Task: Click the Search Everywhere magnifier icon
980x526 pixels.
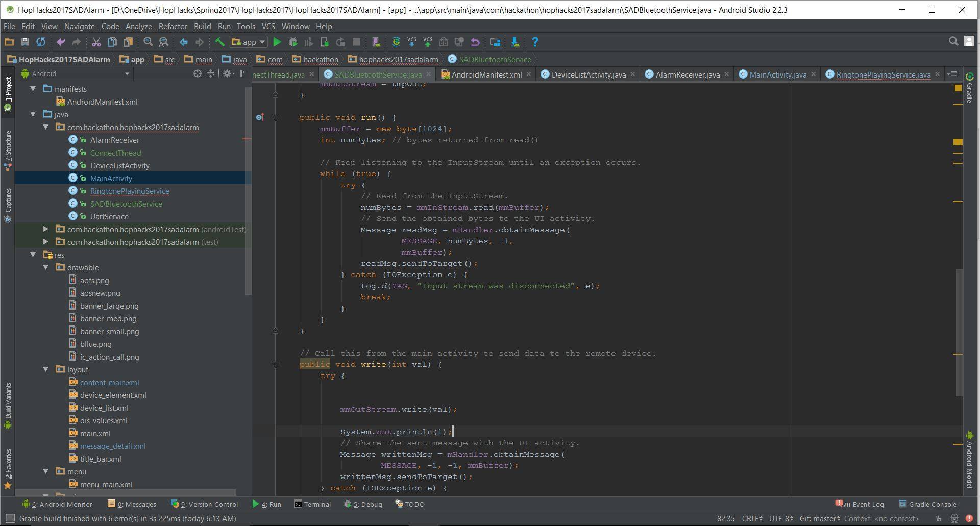Action: click(953, 42)
